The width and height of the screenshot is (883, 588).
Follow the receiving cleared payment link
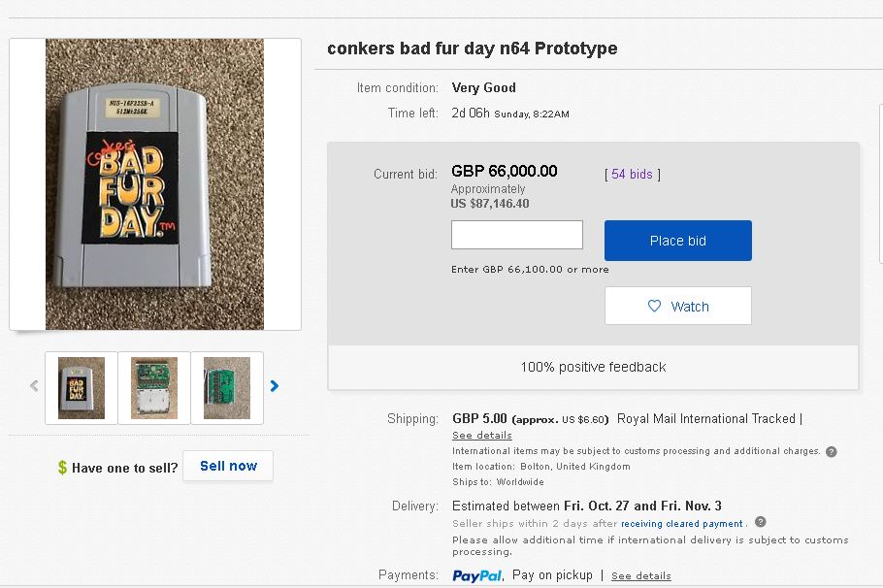click(x=681, y=524)
